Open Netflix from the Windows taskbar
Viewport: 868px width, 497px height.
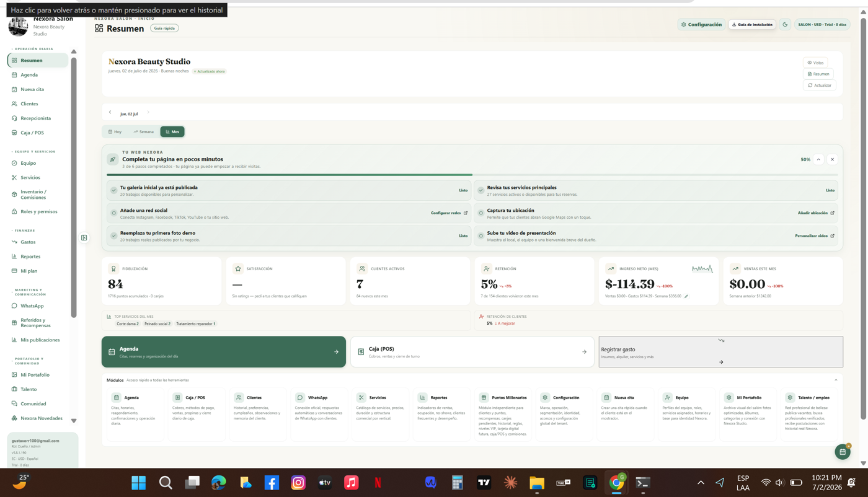coord(378,483)
